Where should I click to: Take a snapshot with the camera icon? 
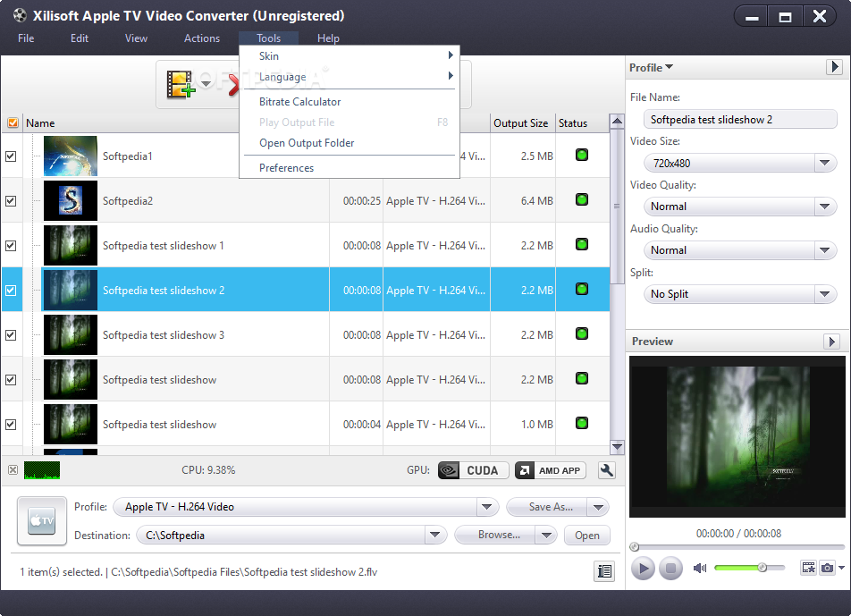pos(827,568)
